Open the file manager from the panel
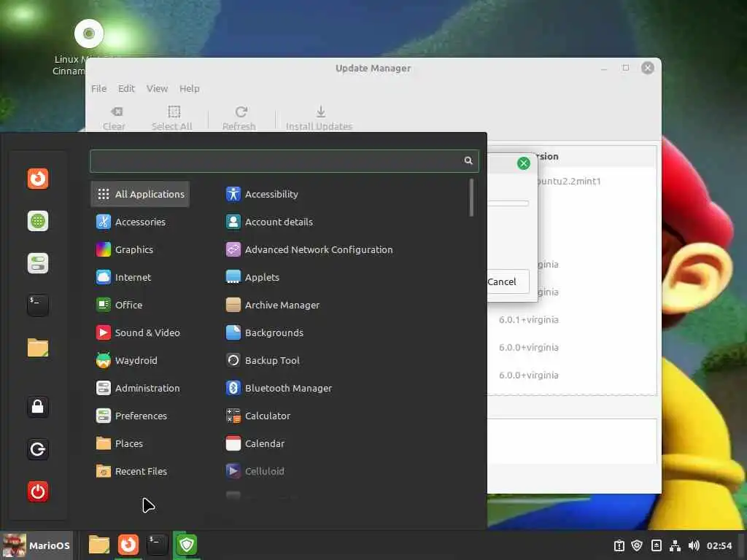747x560 pixels. (99, 545)
